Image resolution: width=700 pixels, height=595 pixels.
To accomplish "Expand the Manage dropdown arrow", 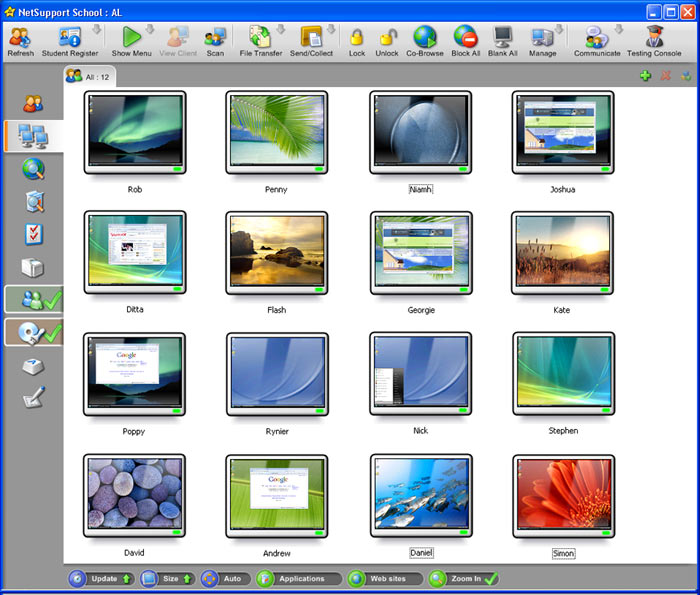I will point(559,30).
